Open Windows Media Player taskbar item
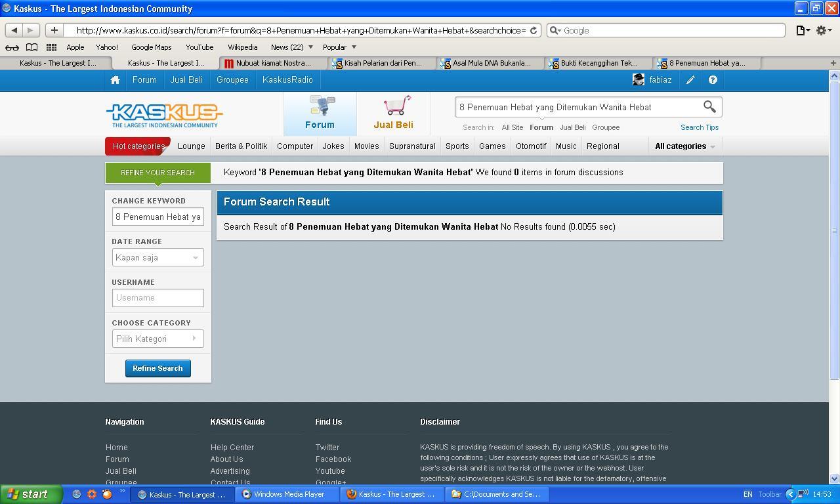The height and width of the screenshot is (504, 840). (288, 494)
